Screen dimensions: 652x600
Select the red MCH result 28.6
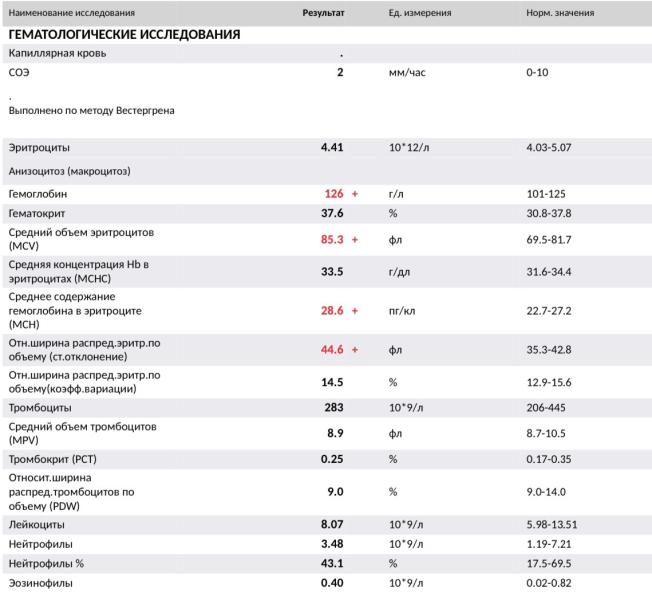pyautogui.click(x=332, y=311)
